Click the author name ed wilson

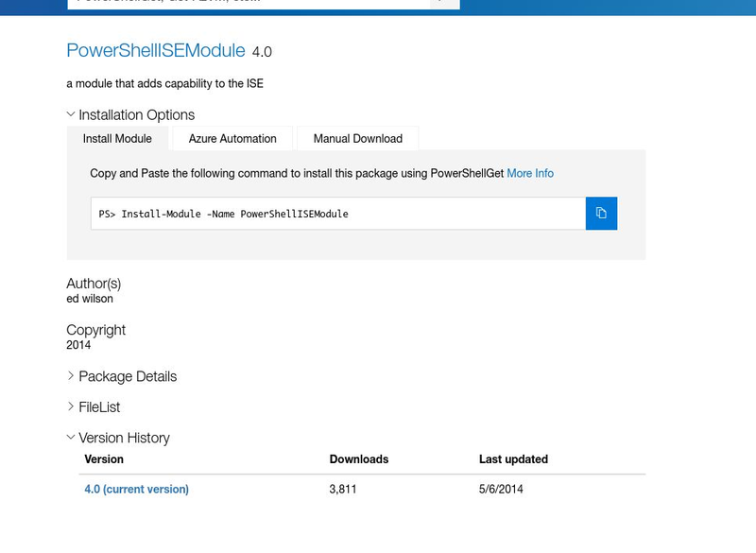(90, 299)
